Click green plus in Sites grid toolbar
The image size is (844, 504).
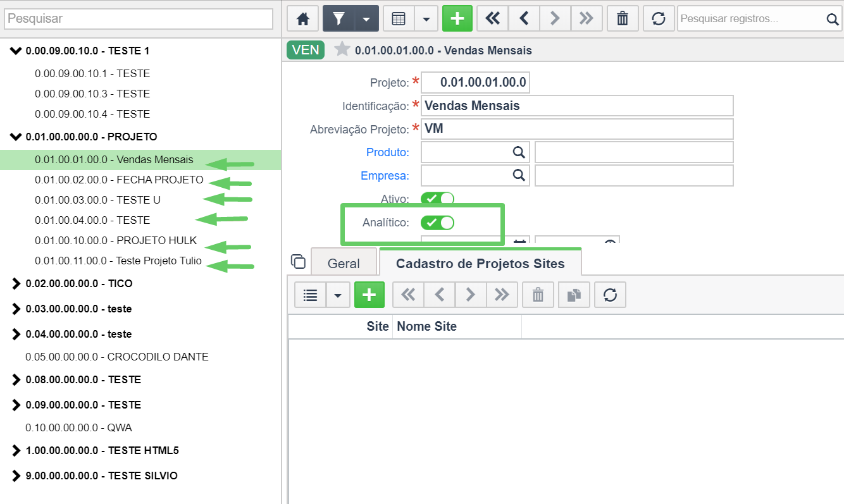[369, 295]
